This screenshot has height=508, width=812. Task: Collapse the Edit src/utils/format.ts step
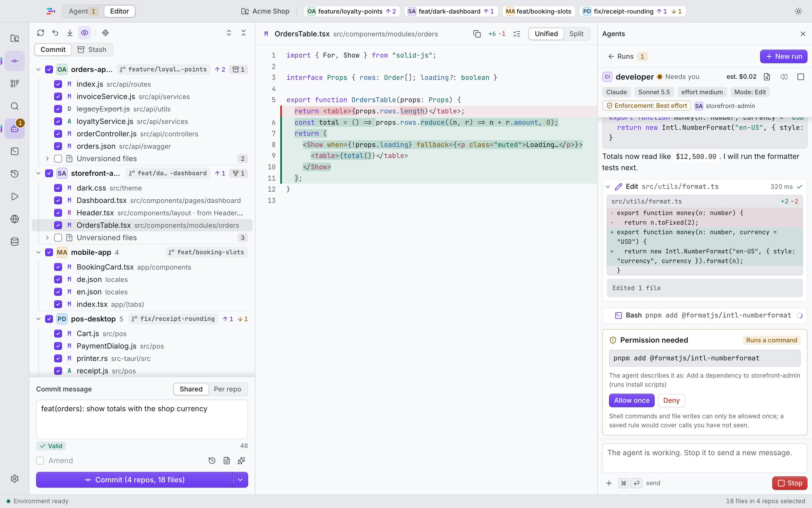coord(608,187)
